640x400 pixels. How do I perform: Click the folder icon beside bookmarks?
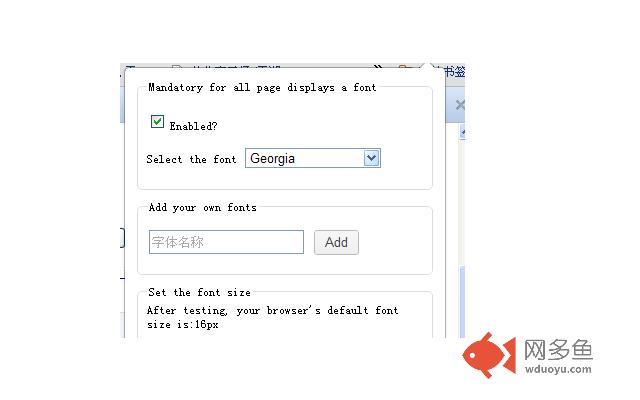point(404,67)
